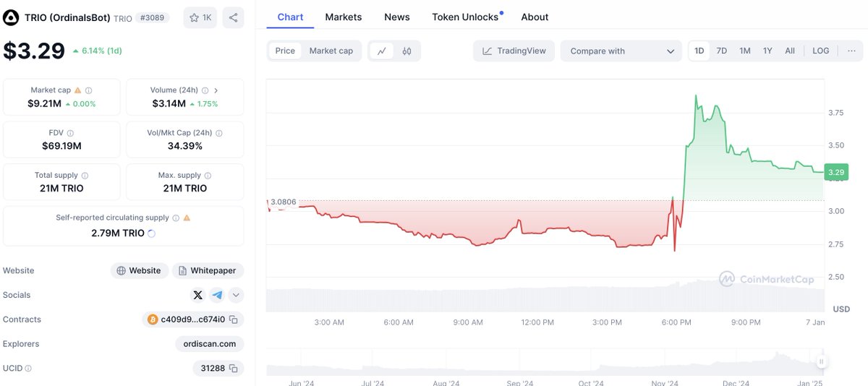Add TRIO to watchlist star button
Image resolution: width=868 pixels, height=386 pixels.
click(x=200, y=17)
